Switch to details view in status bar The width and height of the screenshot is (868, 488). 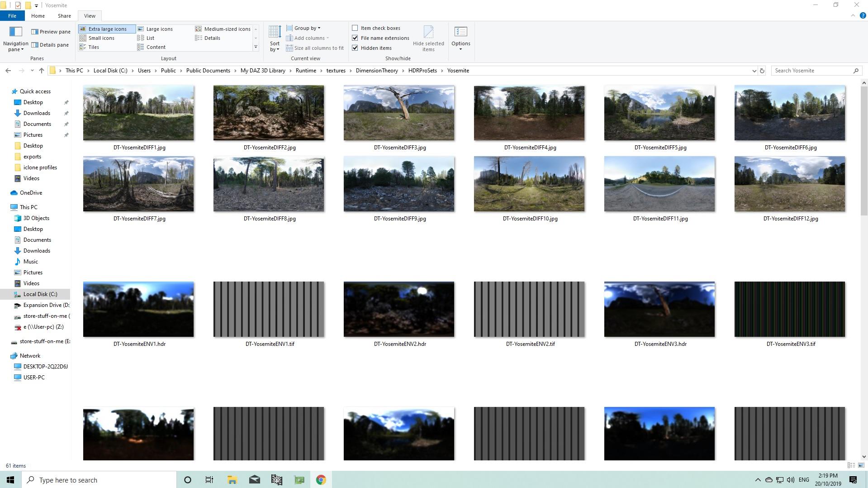(851, 465)
